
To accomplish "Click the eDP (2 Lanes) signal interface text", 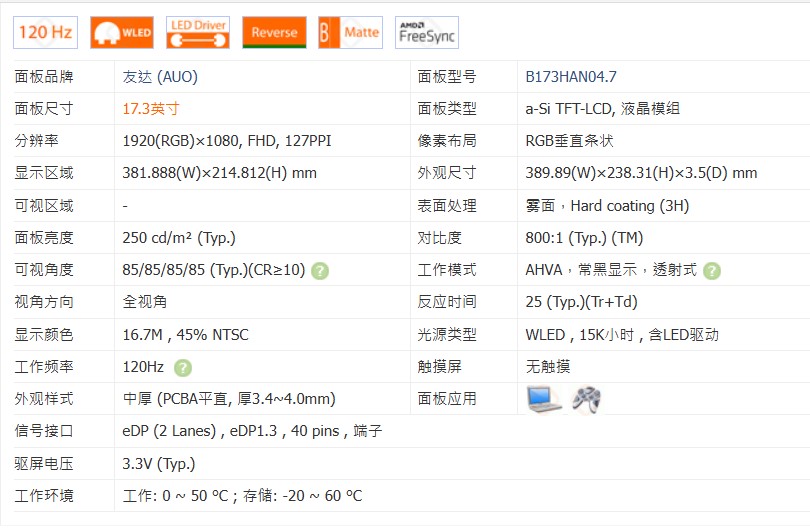I will pos(170,431).
